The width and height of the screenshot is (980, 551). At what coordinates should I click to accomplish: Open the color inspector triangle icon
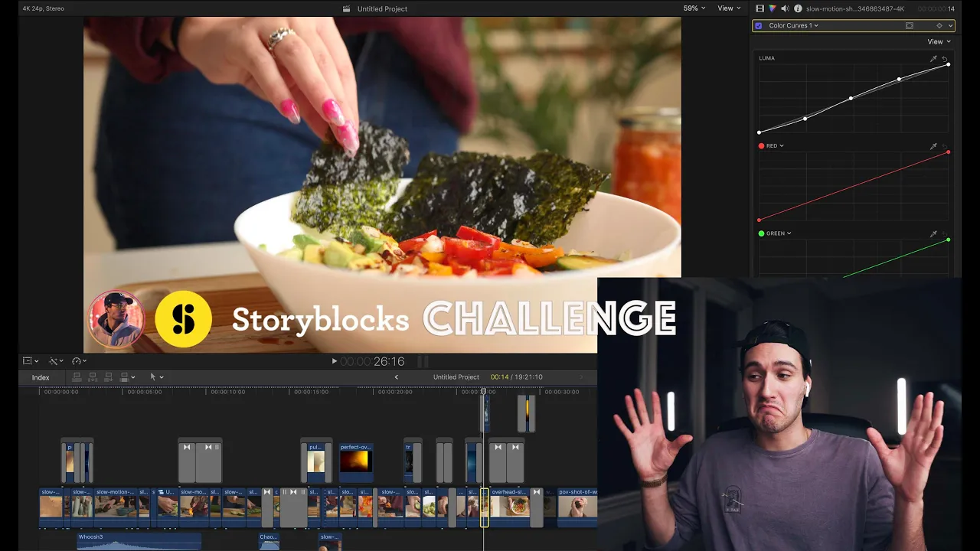(773, 8)
